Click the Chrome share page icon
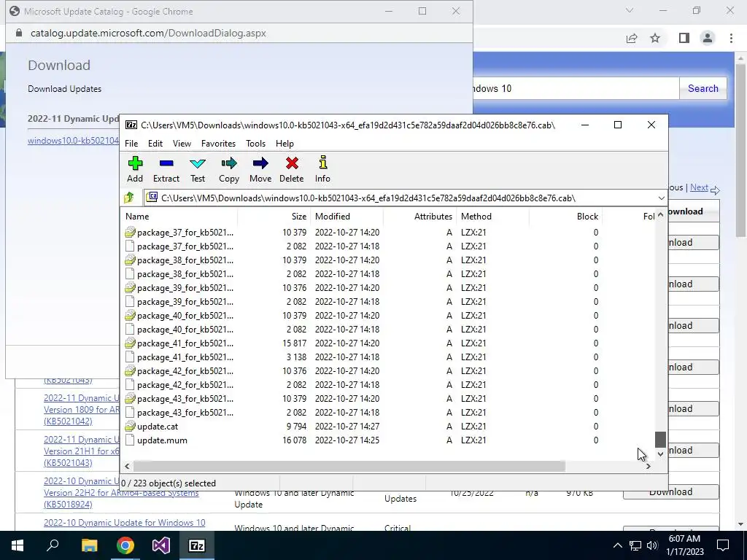The image size is (747, 560). point(632,38)
